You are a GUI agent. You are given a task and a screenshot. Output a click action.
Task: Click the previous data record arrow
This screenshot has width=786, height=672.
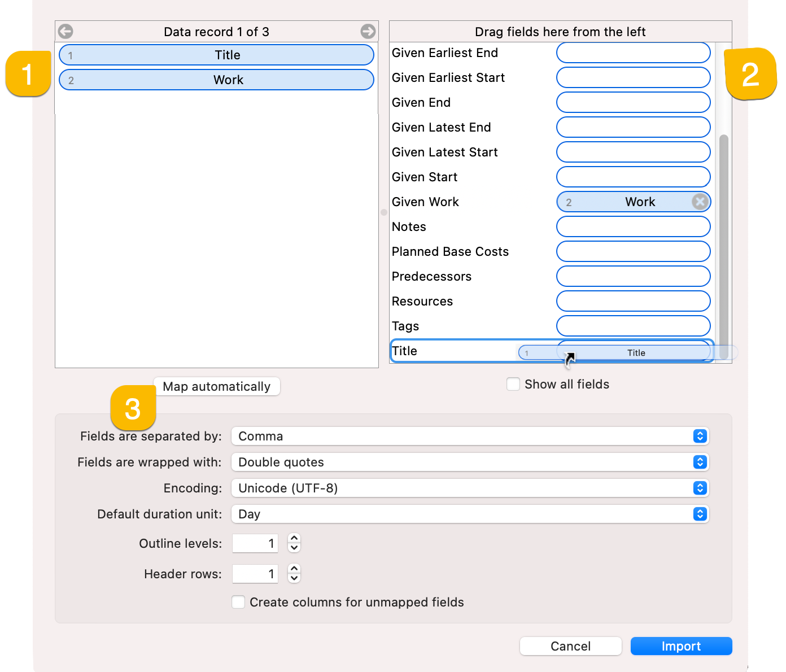tap(65, 31)
